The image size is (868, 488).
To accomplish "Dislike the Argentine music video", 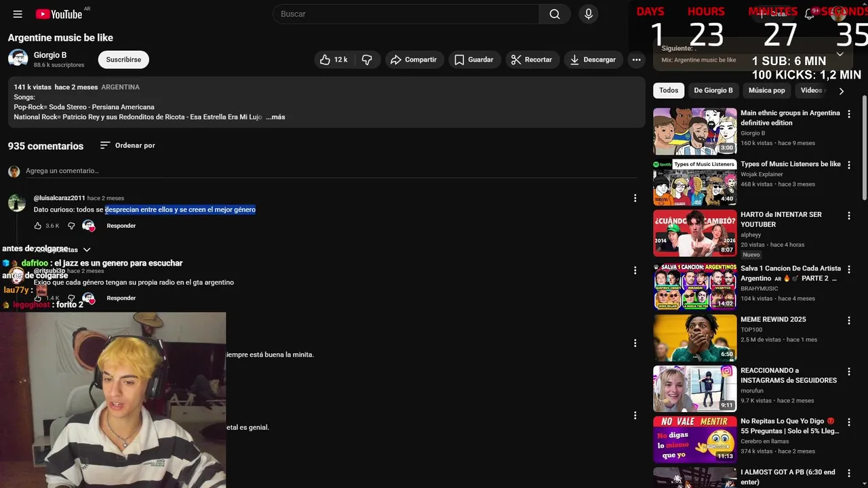I will tap(367, 60).
